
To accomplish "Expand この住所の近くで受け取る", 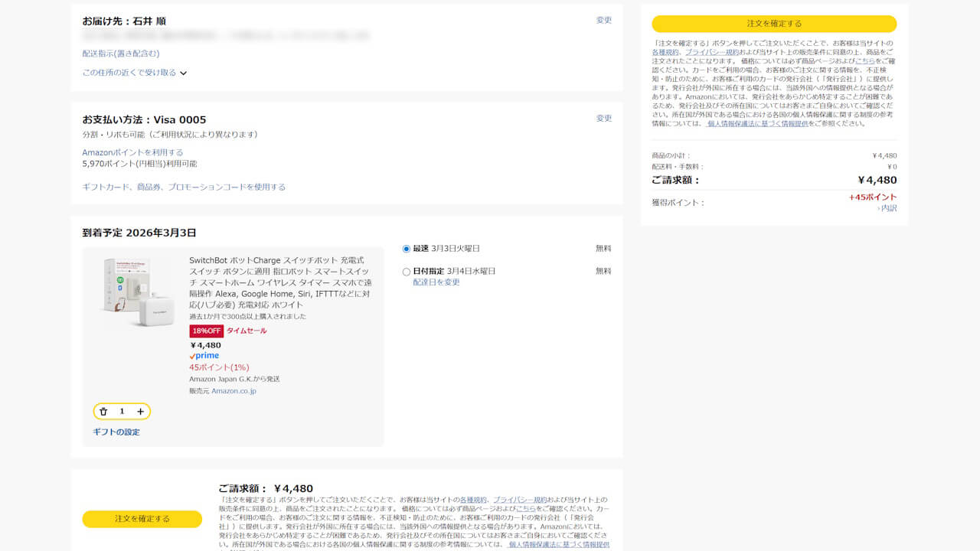I will 135,73.
